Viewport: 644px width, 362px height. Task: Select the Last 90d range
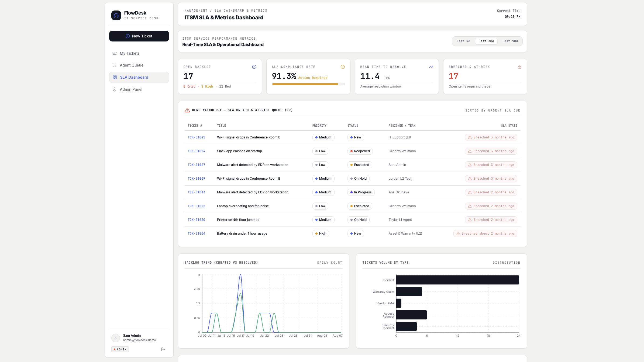(x=510, y=41)
